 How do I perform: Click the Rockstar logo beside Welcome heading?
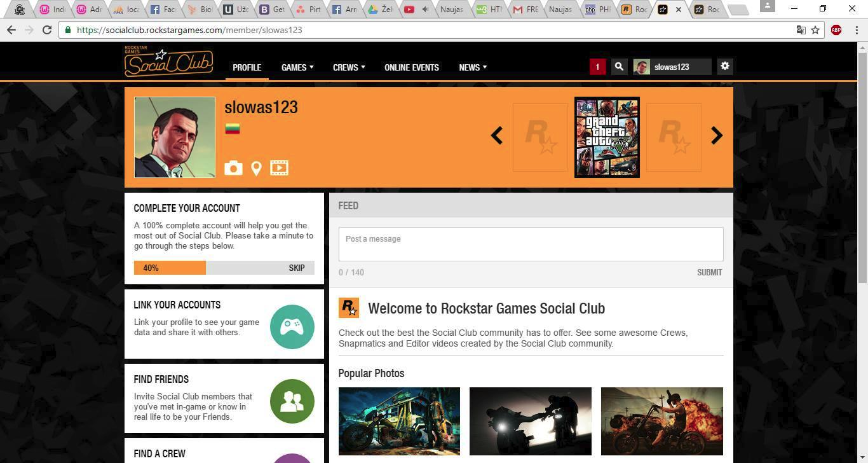click(x=349, y=308)
